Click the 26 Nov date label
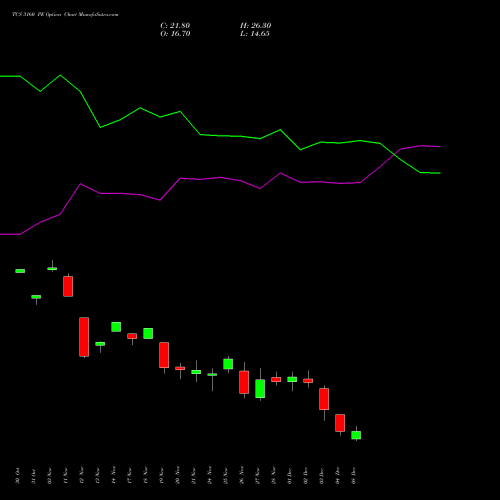 pyautogui.click(x=242, y=476)
